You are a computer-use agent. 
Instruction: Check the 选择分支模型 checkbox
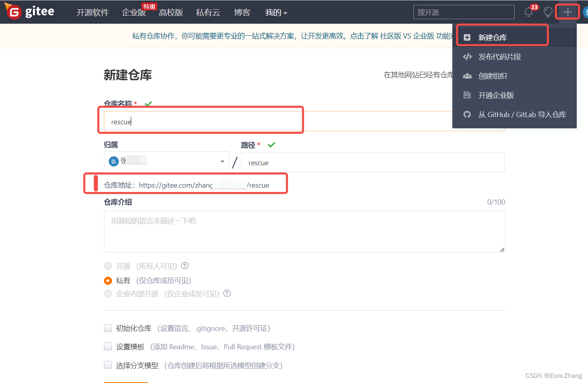pyautogui.click(x=108, y=365)
